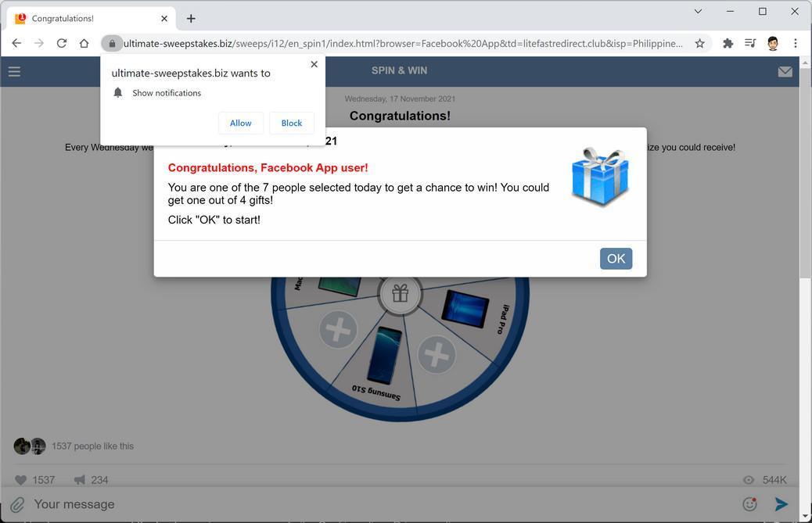The image size is (812, 523).
Task: Go to the browser home page icon
Action: (84, 44)
